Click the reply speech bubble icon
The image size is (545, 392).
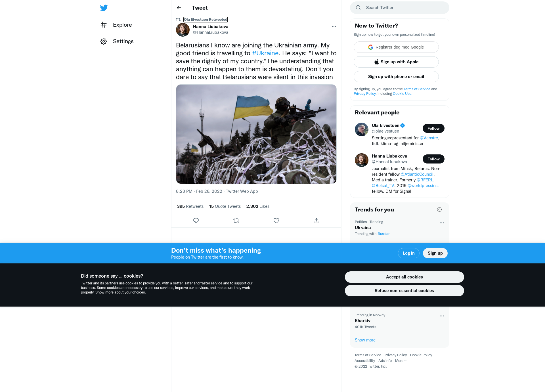pyautogui.click(x=196, y=221)
